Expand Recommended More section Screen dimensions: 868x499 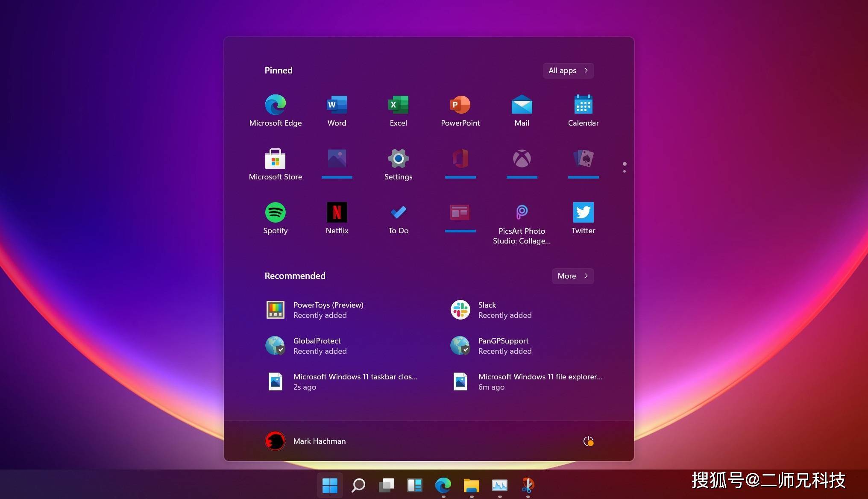tap(572, 276)
